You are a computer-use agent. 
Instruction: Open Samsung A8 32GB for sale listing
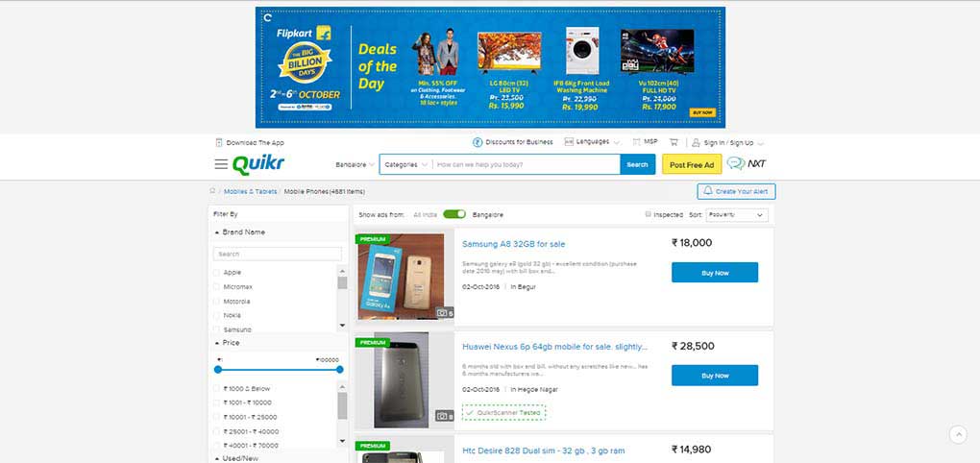(513, 244)
